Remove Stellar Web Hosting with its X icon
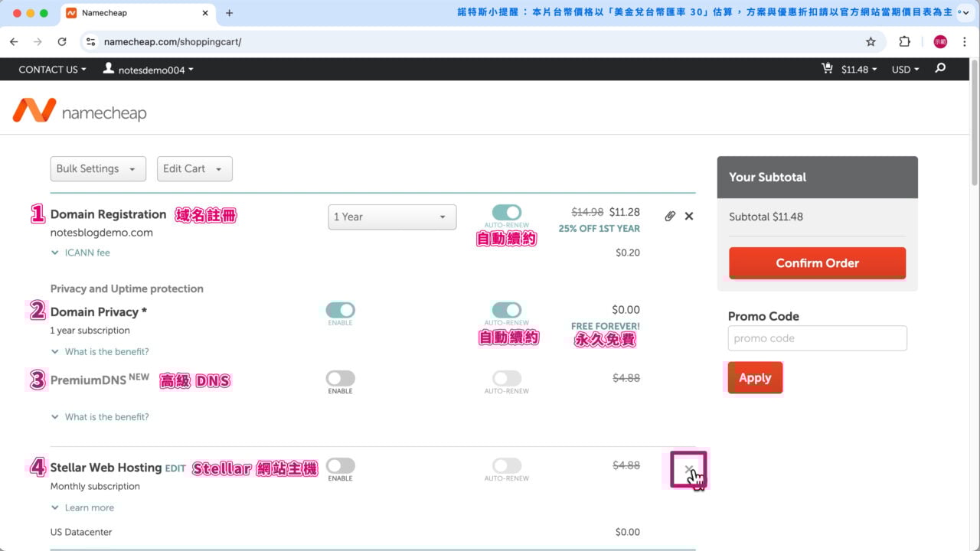 click(x=688, y=468)
